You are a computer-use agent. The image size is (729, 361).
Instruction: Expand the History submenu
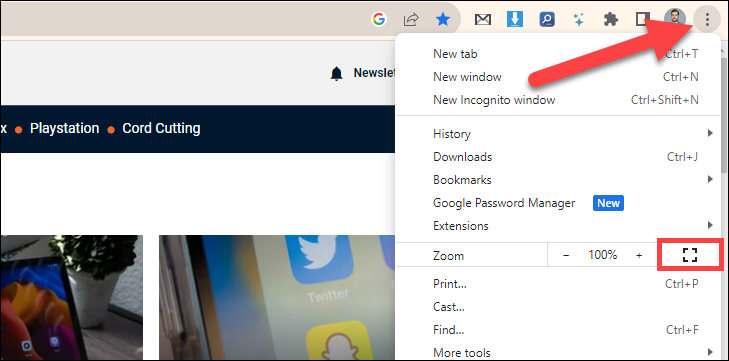(x=558, y=134)
